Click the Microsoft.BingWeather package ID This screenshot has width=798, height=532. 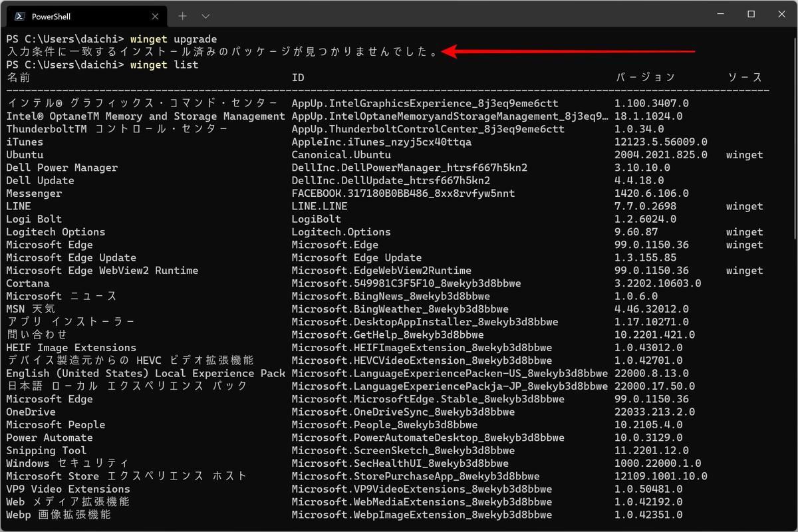coord(400,309)
